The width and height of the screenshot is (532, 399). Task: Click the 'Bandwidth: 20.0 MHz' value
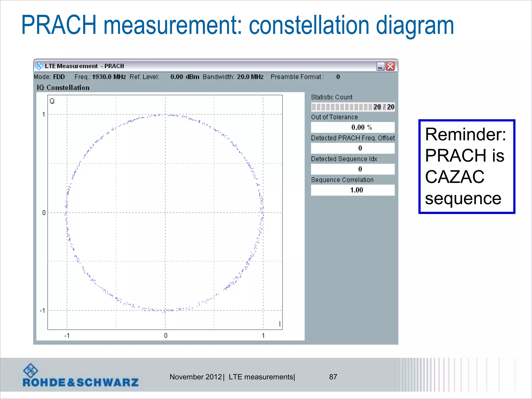[233, 77]
